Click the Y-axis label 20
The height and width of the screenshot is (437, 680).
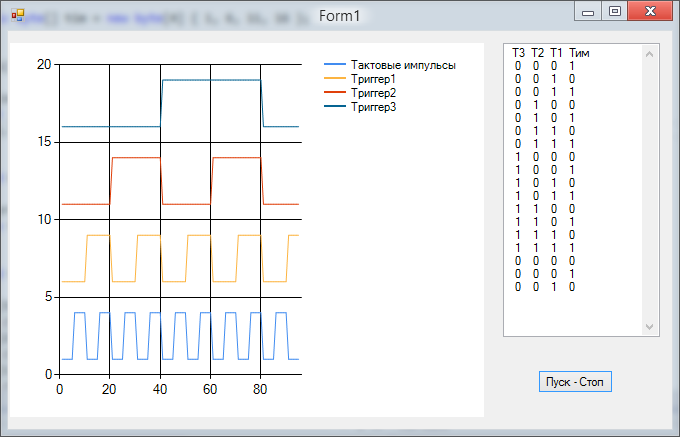click(43, 64)
